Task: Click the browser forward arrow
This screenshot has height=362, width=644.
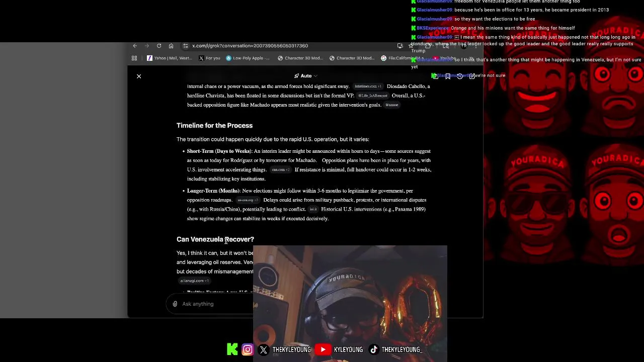Action: [x=147, y=46]
